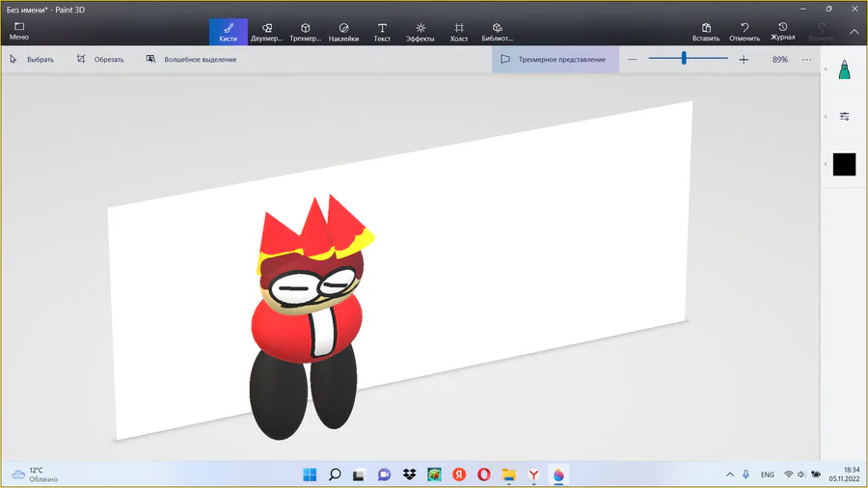The image size is (868, 488).
Task: Open the Двухмерные фигуры tab
Action: (267, 32)
